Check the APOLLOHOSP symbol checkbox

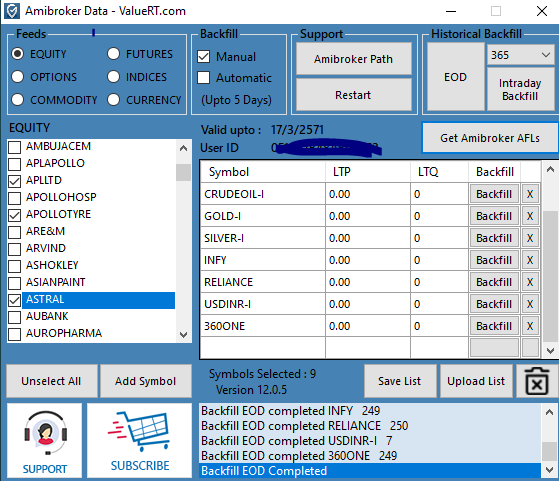(14, 198)
